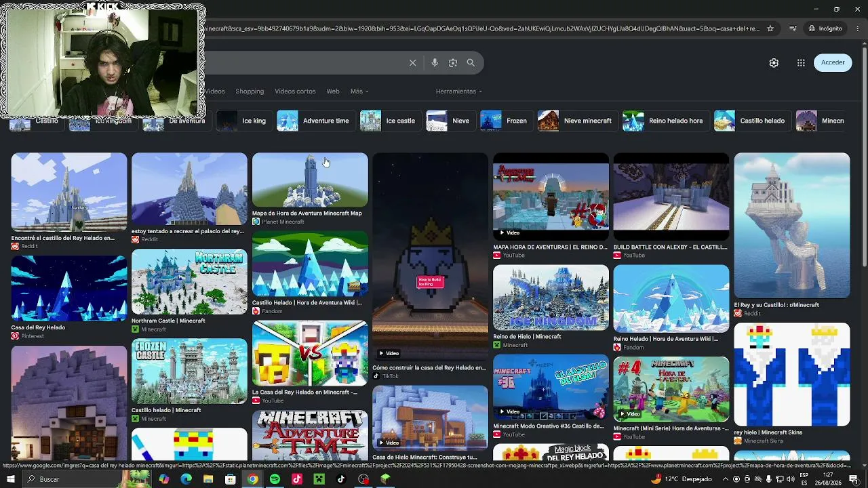Viewport: 868px width, 488px height.
Task: Click 'Castillo Helado | Hora de Aventura Wiki' link
Action: click(309, 303)
